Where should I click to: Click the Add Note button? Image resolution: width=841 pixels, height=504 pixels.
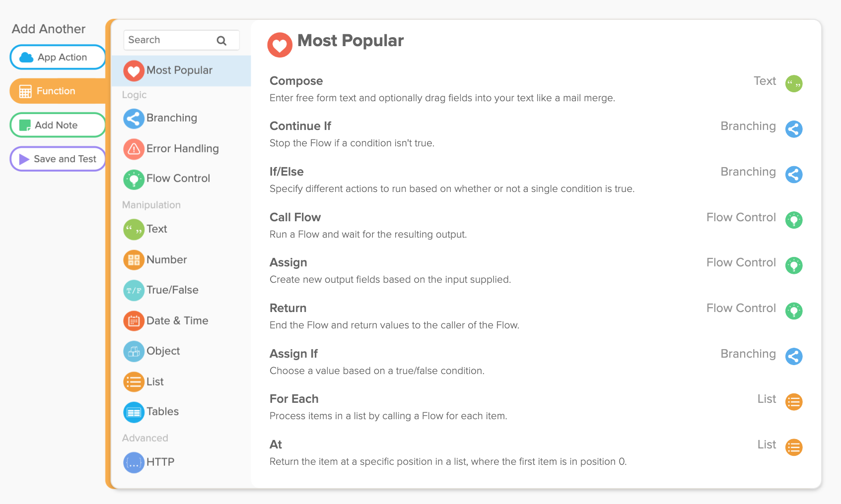tap(58, 125)
